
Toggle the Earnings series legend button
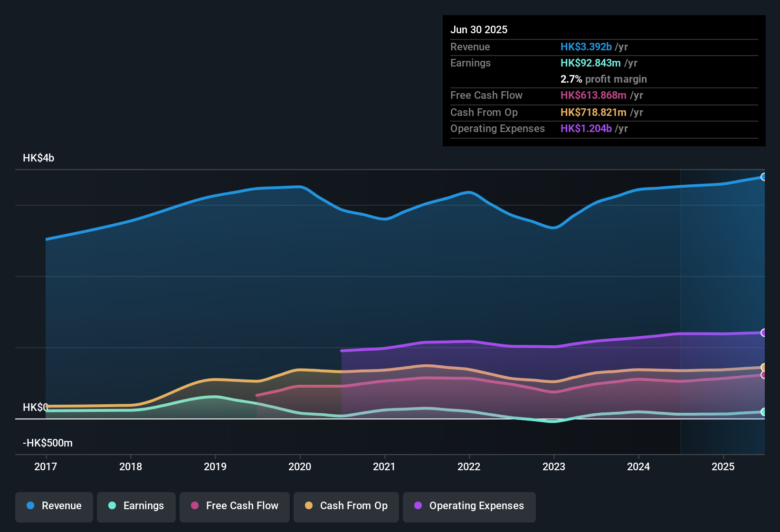click(136, 506)
